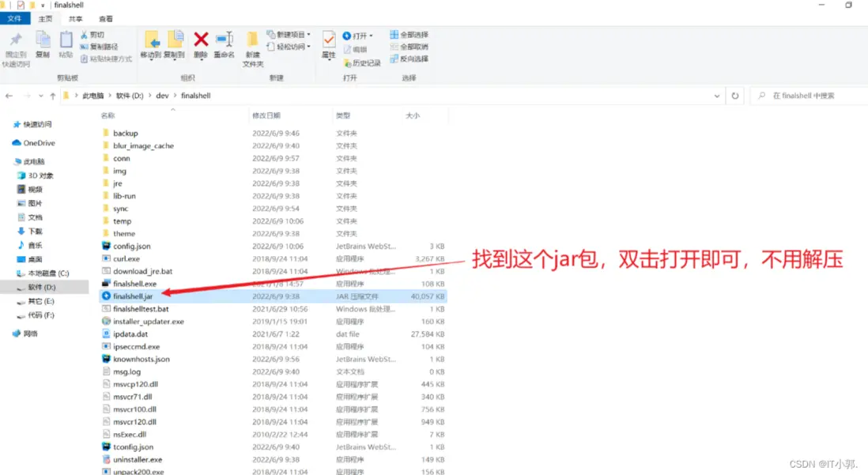The width and height of the screenshot is (868, 475).
Task: Select the tconfig.json file name
Action: (x=134, y=447)
